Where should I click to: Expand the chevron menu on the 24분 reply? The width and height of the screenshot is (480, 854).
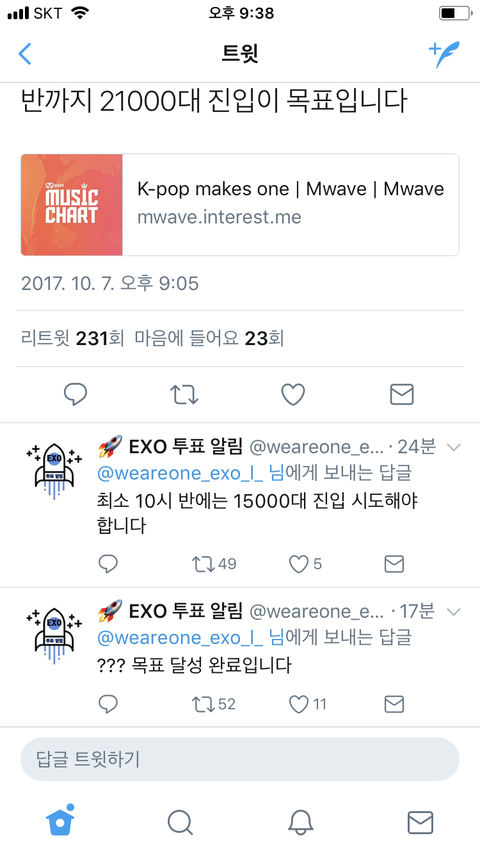[453, 448]
